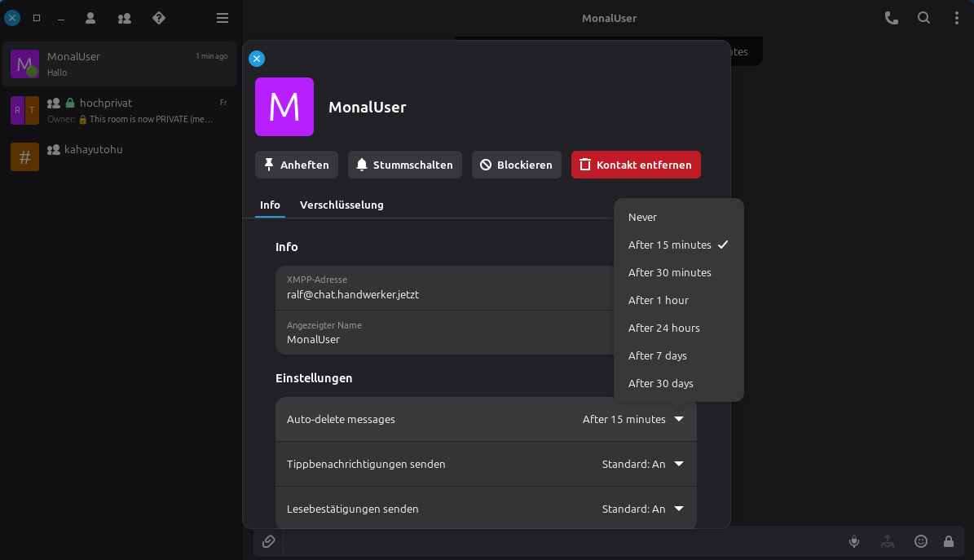The width and height of the screenshot is (974, 560).
Task: Open Tippbenachrichtigungen senden dropdown
Action: point(642,465)
